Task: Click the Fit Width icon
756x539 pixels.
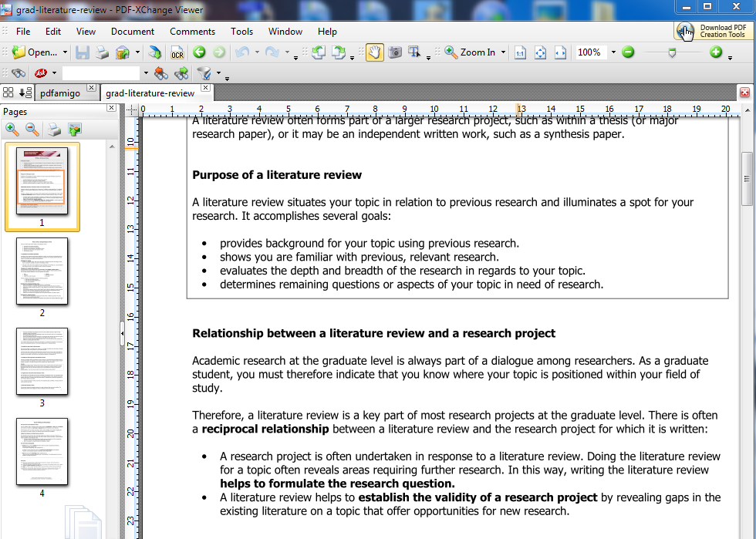Action: pos(562,52)
